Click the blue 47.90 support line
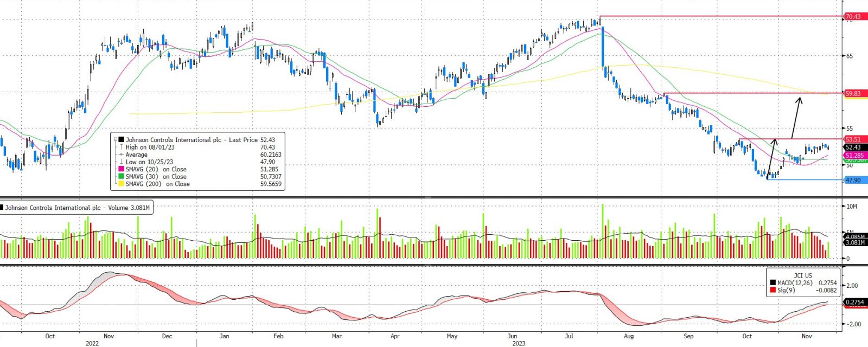Screen dimensions: 868x347 click(805, 180)
